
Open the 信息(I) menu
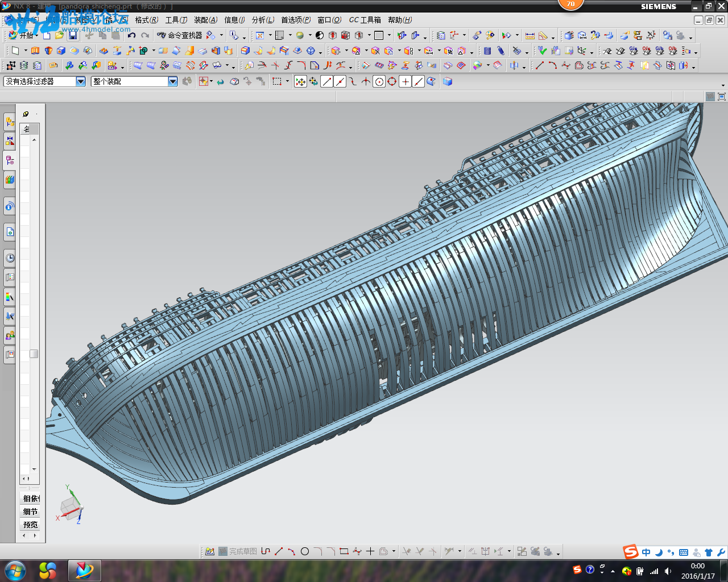234,20
